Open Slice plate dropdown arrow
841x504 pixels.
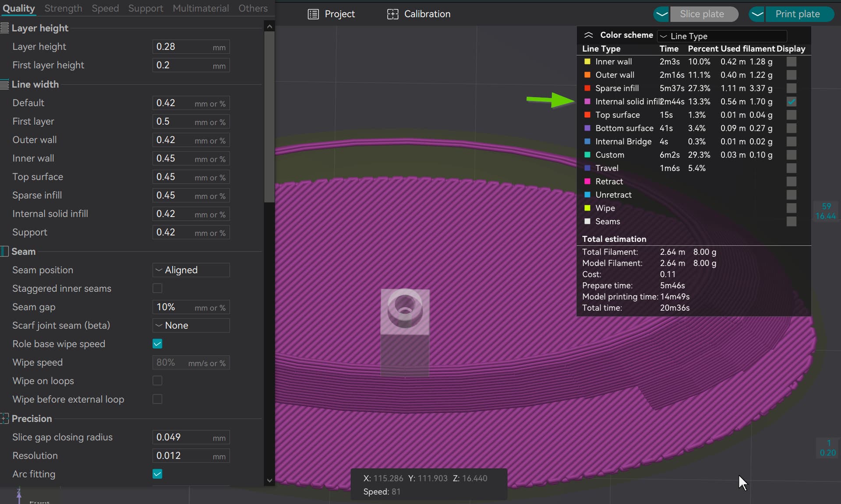pos(662,14)
